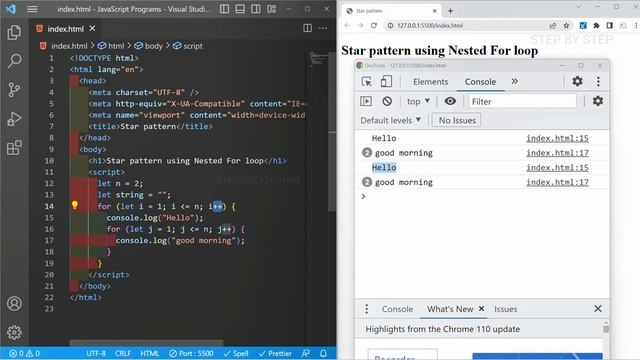Open the VS Code hamburger menu

32,9
